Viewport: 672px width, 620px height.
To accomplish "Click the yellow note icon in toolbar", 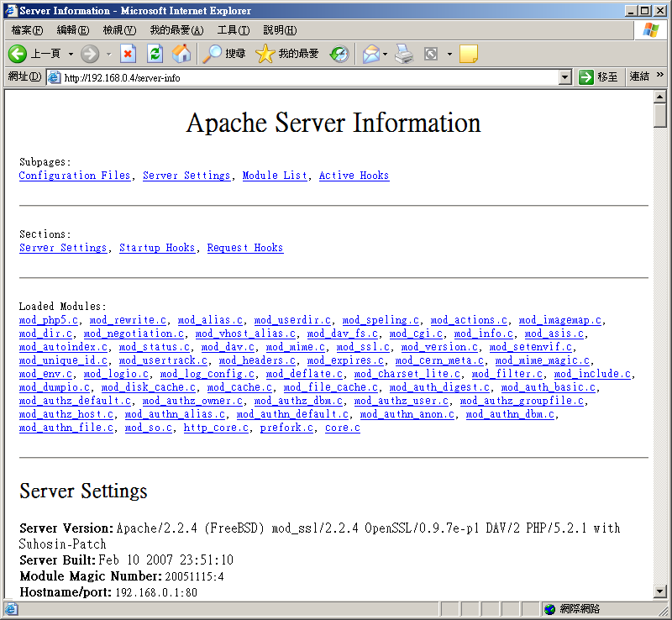I will [x=469, y=54].
